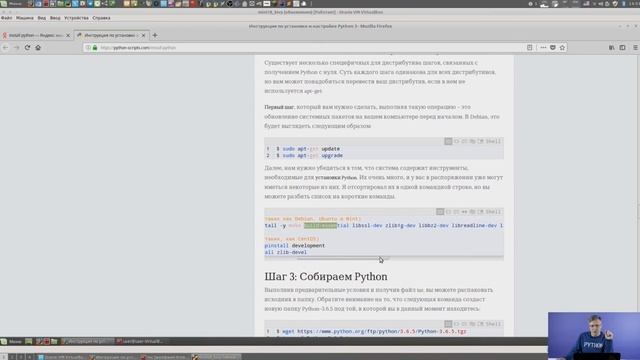
Task: Click highlighted 'build-essential' word in code
Action: 320,225
